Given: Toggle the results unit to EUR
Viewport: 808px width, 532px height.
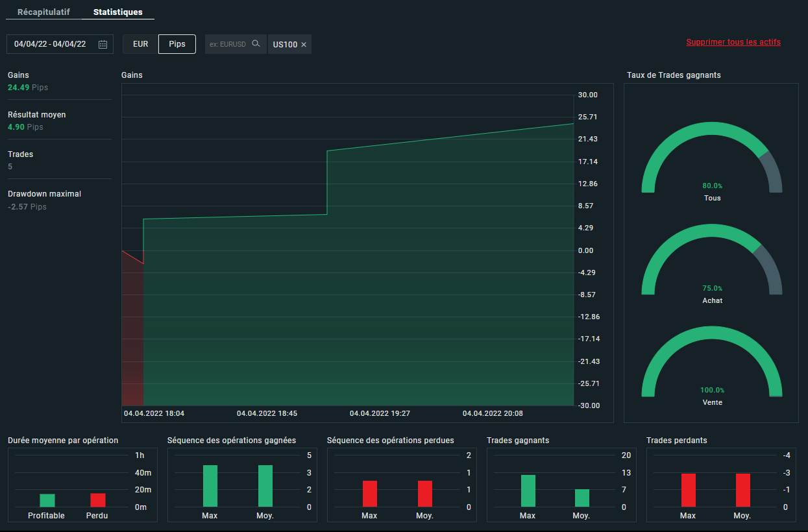Looking at the screenshot, I should tap(140, 44).
